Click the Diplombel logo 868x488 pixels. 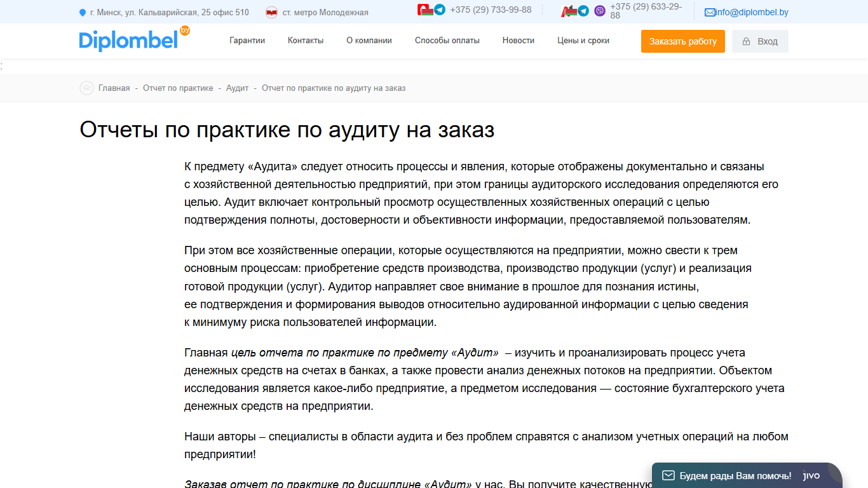[x=135, y=39]
